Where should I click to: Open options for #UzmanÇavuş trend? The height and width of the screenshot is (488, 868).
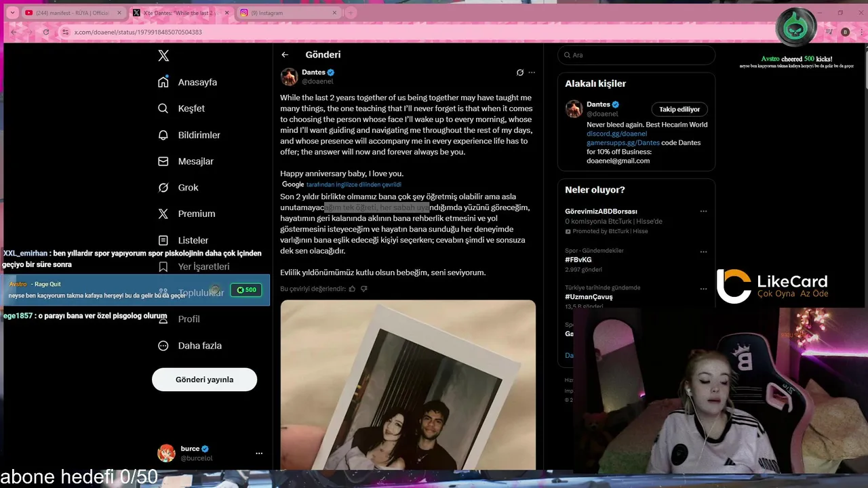(x=703, y=289)
